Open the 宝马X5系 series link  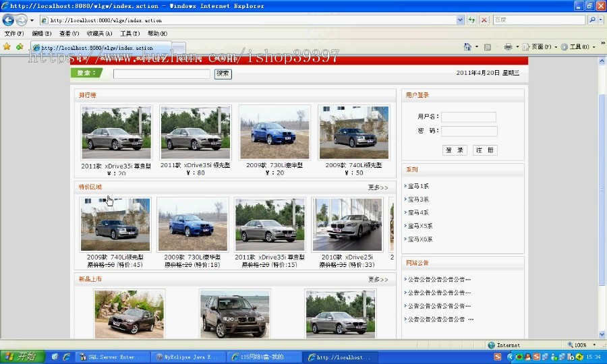pyautogui.click(x=420, y=226)
